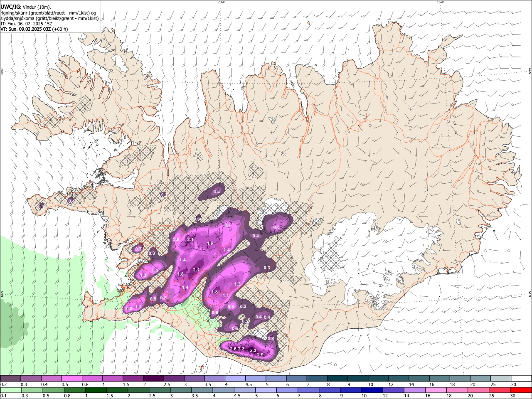
Task: Select the darkest purple 2 swatch in upper legend row
Action: (x=153, y=379)
